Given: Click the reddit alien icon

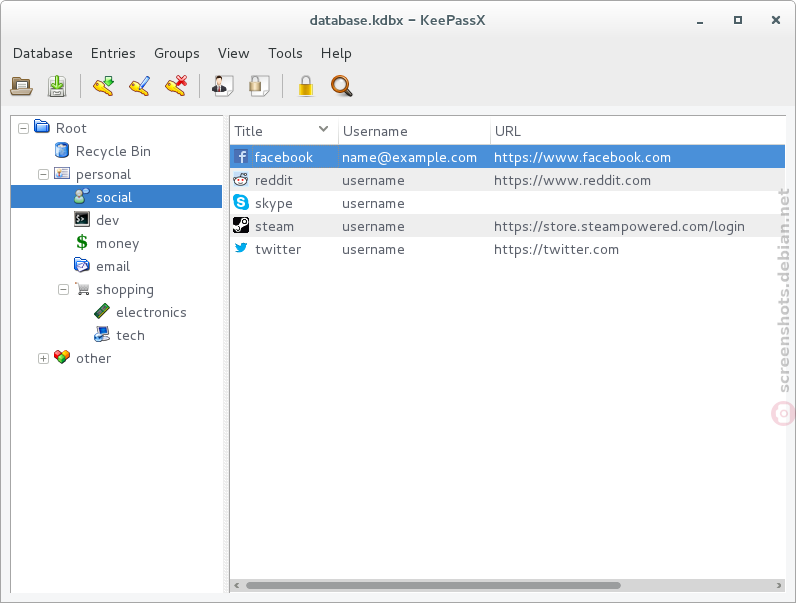Looking at the screenshot, I should click(x=241, y=180).
